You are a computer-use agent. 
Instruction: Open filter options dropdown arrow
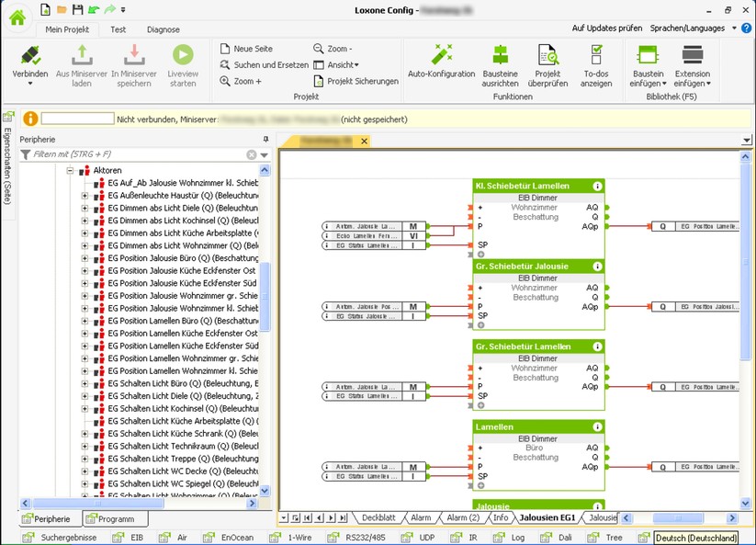click(x=265, y=154)
